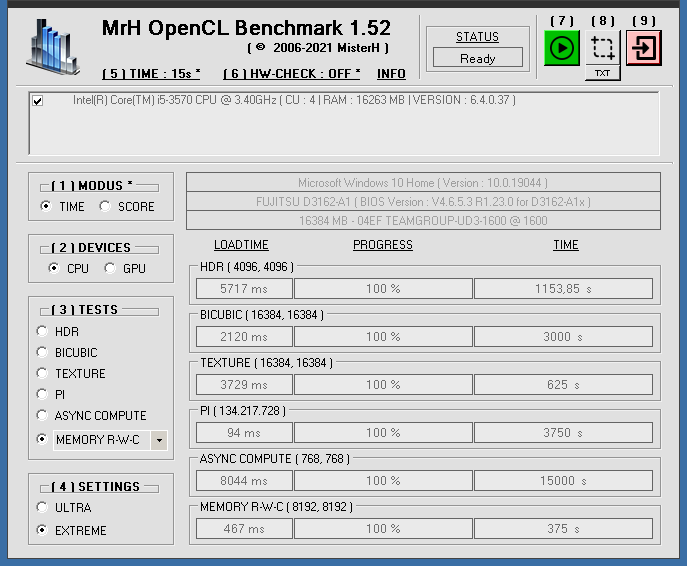
Task: Click the HDR time value 1153,85 s
Action: click(563, 289)
